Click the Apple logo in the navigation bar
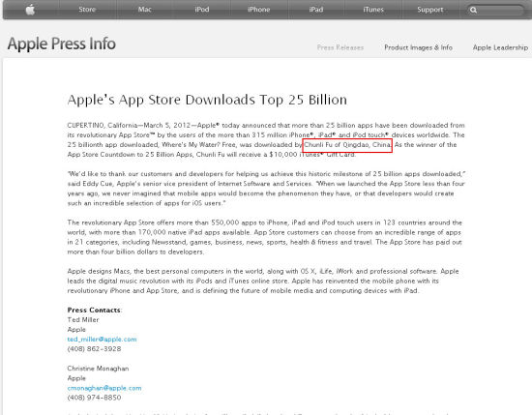Viewport: 532px width, 415px height. click(30, 10)
